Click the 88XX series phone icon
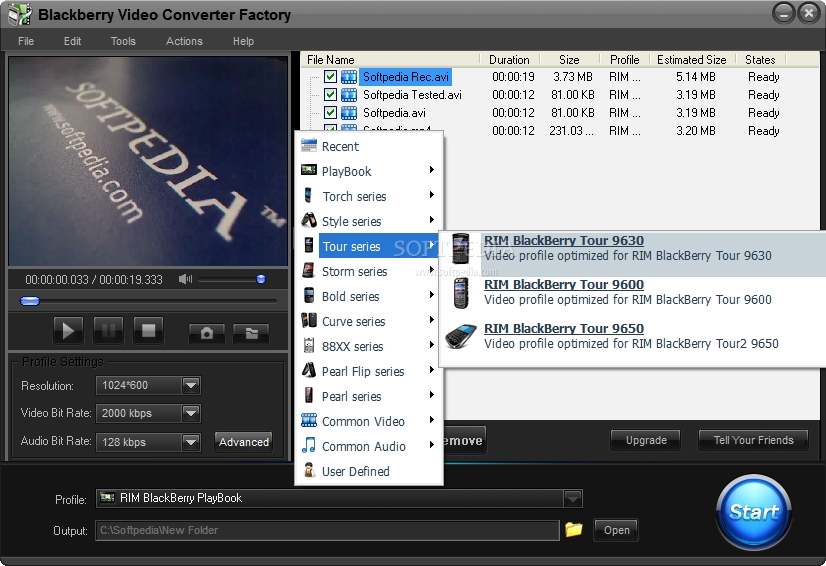Viewport: 826px width, 566px height. pos(309,345)
